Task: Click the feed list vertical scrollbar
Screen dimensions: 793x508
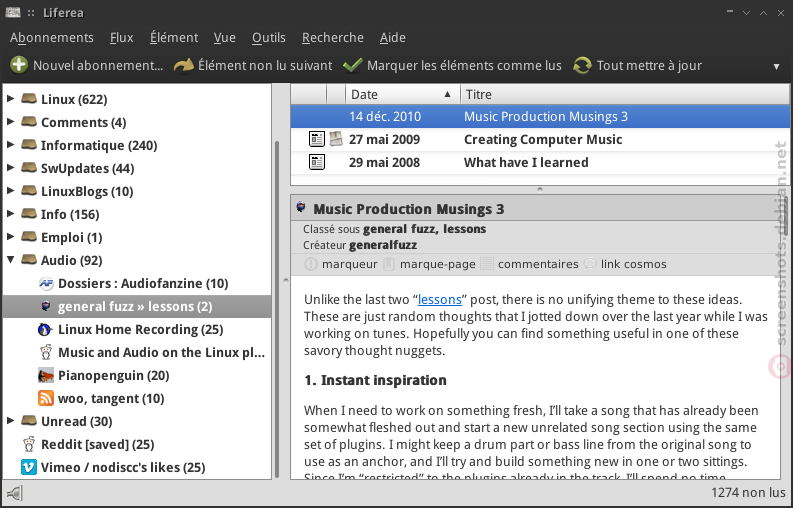Action: coord(277,309)
